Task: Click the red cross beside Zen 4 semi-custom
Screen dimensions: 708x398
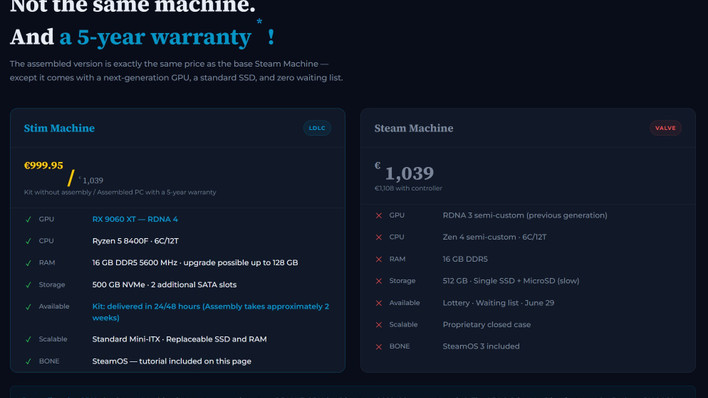Action: [x=379, y=238]
